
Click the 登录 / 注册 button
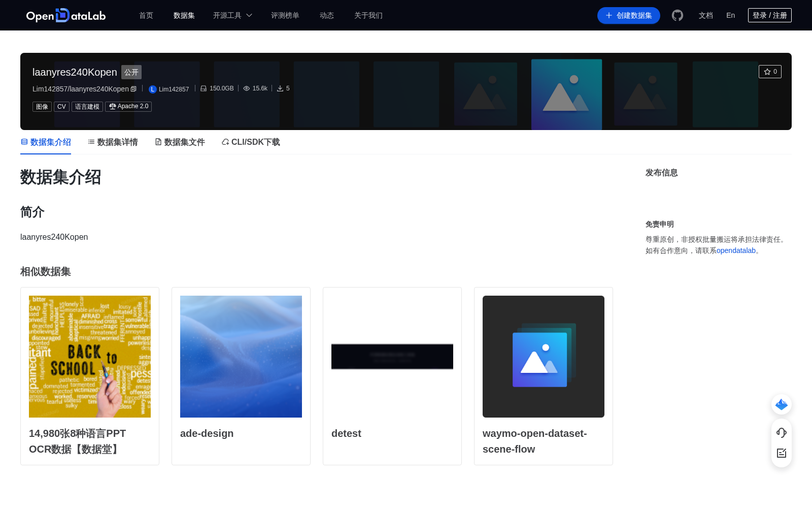click(770, 15)
